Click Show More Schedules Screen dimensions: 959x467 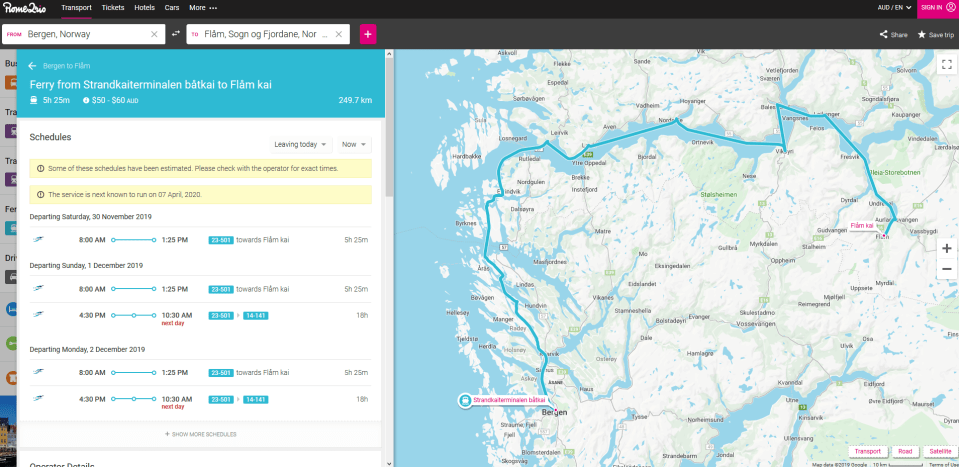pos(201,435)
